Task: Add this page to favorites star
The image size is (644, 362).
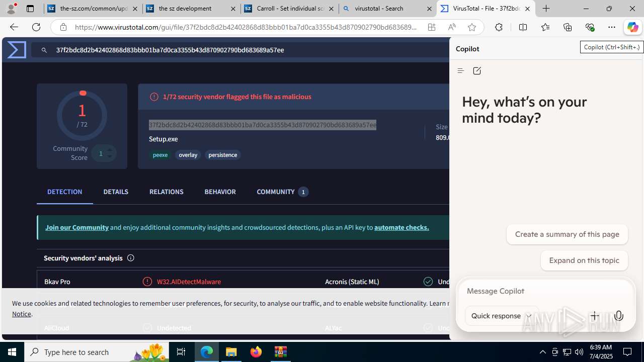Action: [471, 27]
